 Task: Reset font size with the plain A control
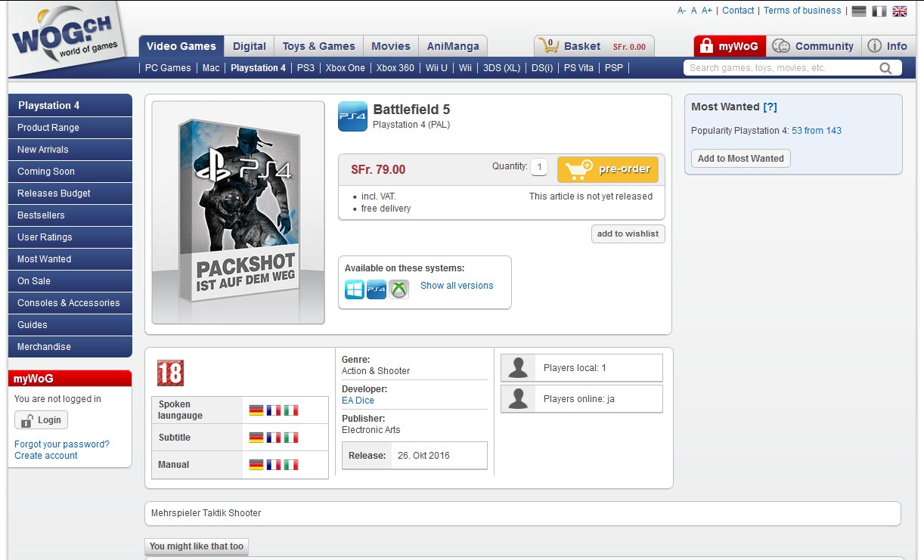693,11
